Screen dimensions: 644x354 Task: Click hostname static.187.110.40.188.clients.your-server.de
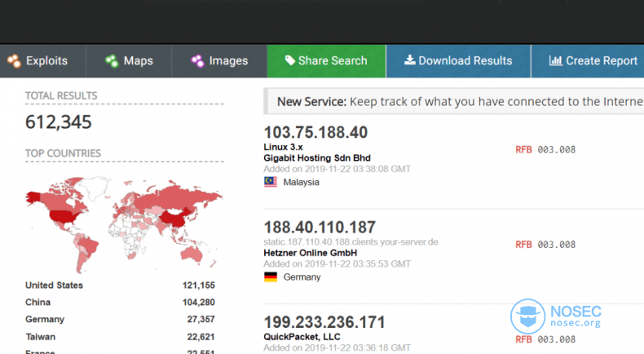[x=351, y=241]
